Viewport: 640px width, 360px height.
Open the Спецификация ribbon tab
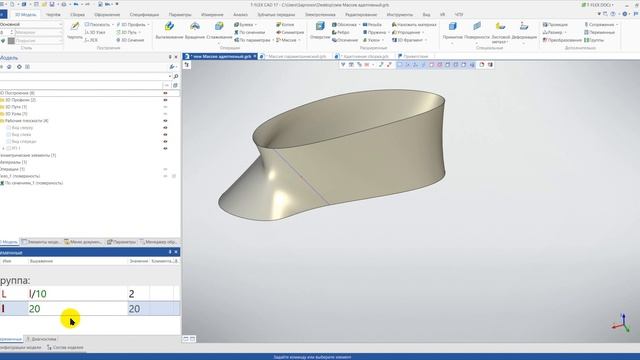pyautogui.click(x=144, y=14)
